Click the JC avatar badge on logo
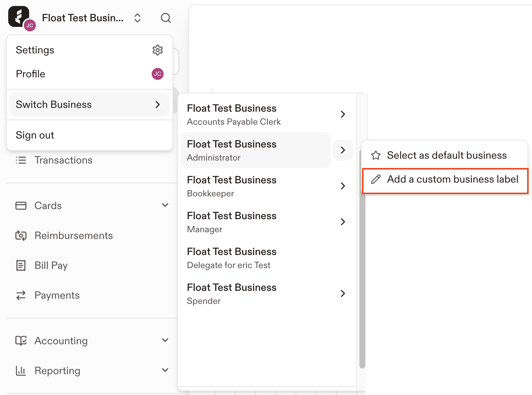The height and width of the screenshot is (395, 532). tap(30, 25)
